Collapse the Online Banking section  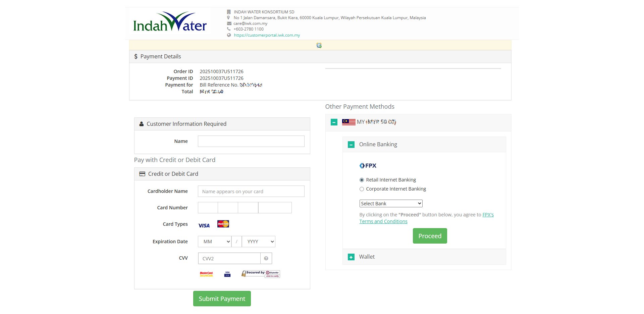[x=351, y=145]
